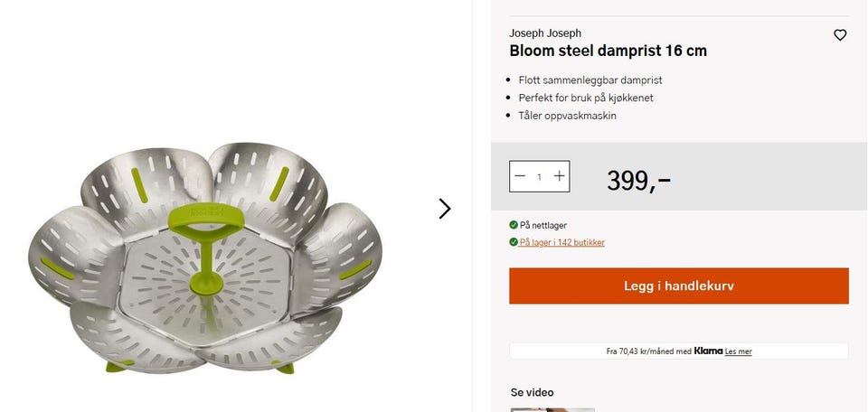
Task: Click the 399,- price label
Action: coord(638,181)
